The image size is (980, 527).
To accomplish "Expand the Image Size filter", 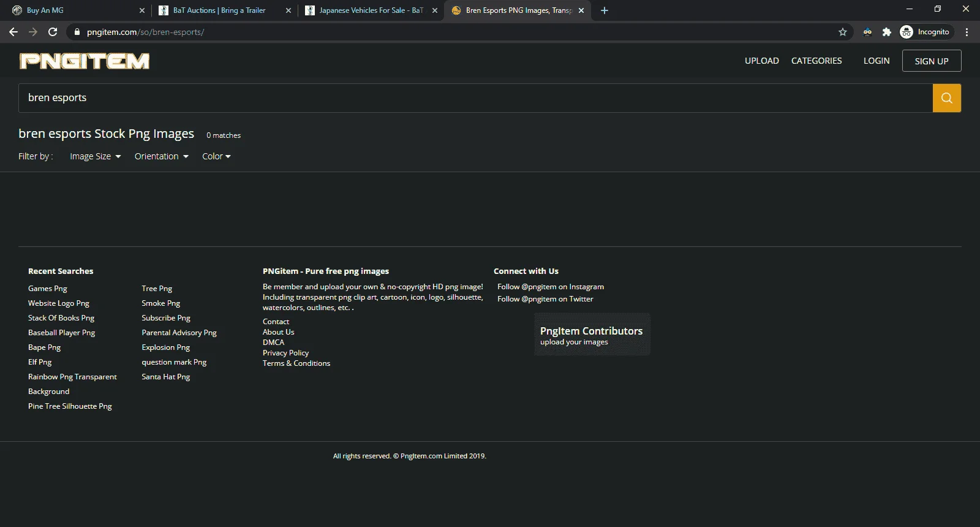I will (95, 156).
